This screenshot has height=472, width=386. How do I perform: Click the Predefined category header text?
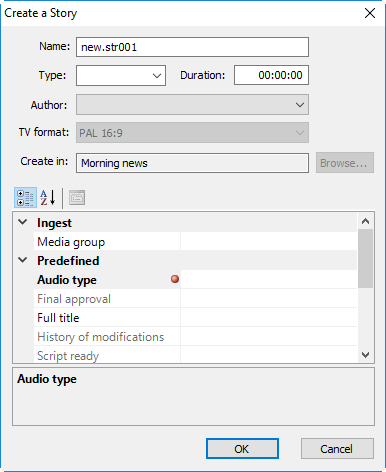[68, 260]
